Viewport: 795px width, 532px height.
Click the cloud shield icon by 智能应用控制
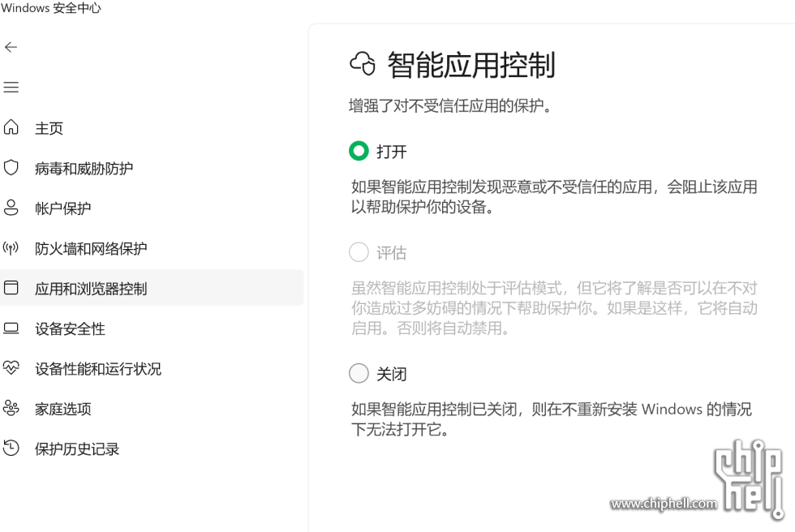click(363, 64)
